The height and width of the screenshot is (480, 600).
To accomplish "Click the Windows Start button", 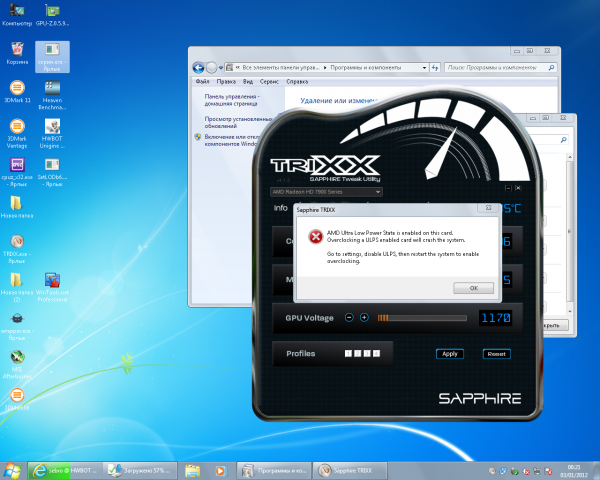I will click(x=12, y=470).
